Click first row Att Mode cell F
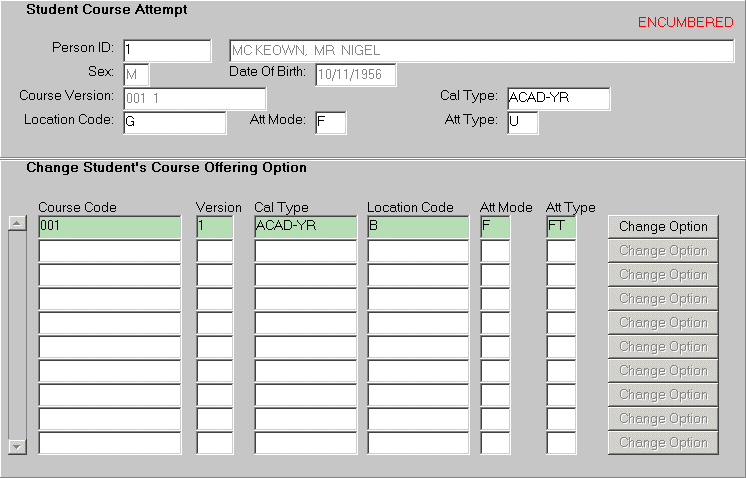 click(495, 227)
